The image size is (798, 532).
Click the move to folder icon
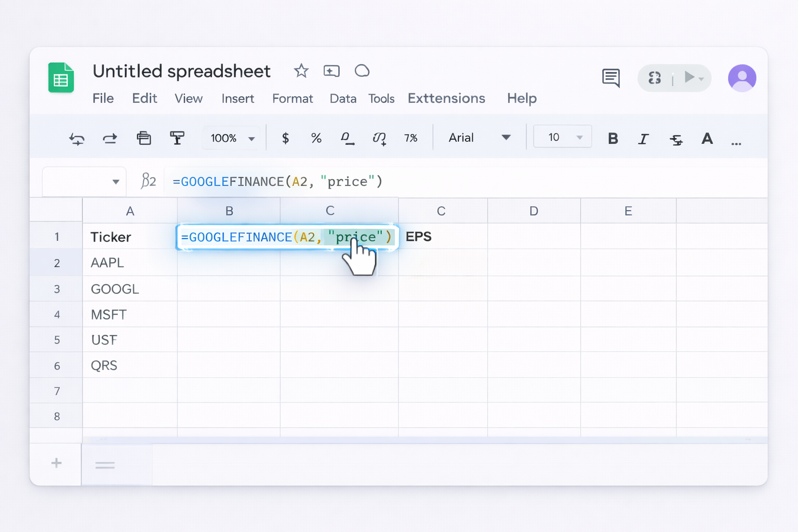pyautogui.click(x=331, y=71)
